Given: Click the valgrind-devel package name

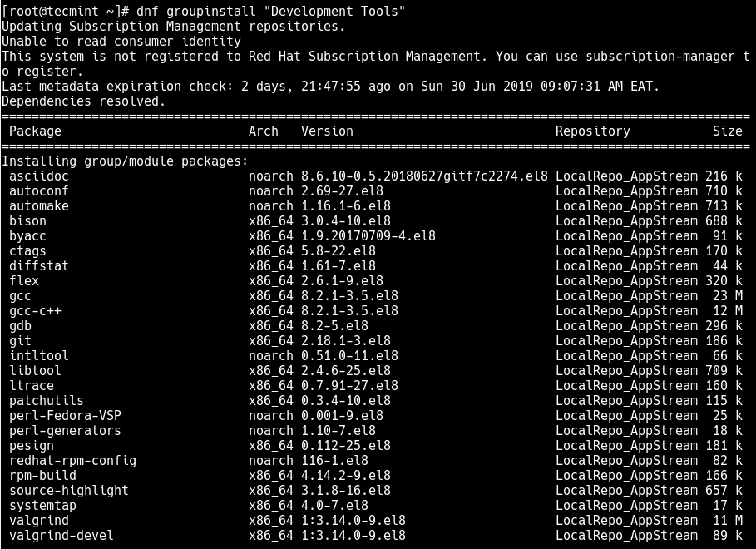Looking at the screenshot, I should tap(62, 536).
